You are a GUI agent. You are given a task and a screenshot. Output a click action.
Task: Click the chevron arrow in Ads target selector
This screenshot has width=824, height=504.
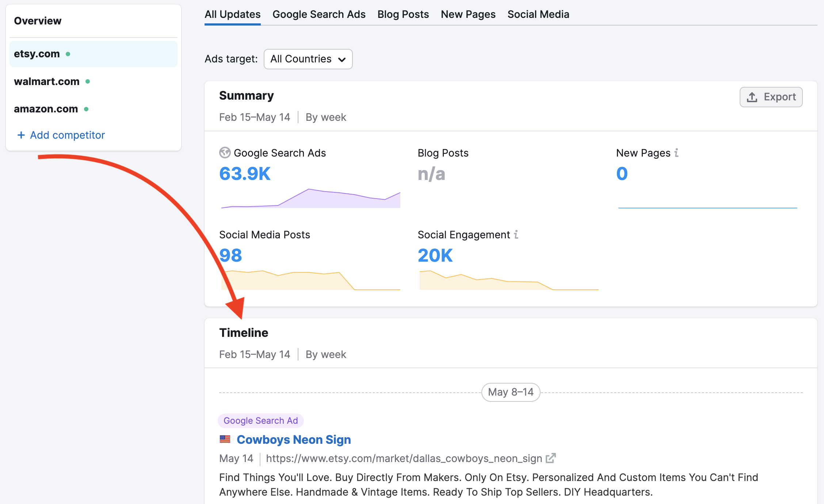[342, 59]
